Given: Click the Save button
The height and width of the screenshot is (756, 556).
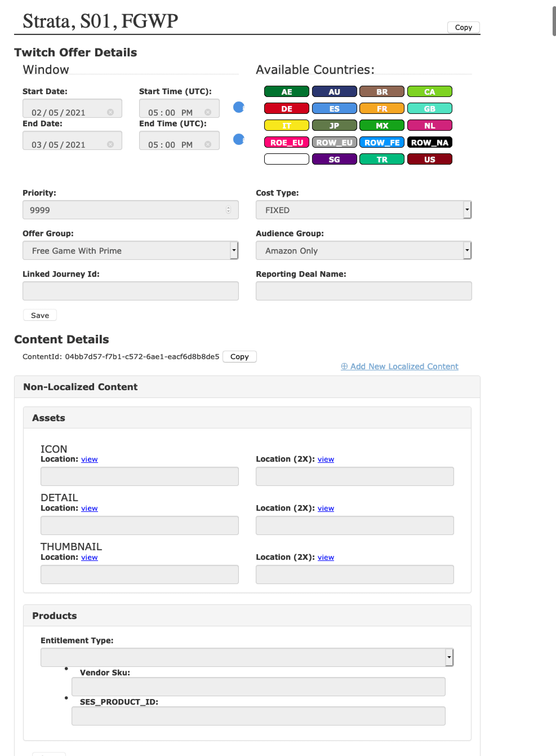Looking at the screenshot, I should (40, 315).
